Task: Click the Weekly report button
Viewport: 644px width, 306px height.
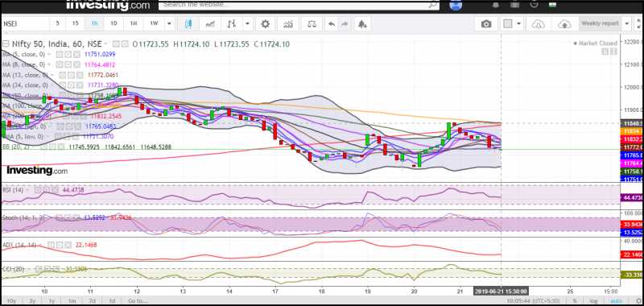Action: click(x=600, y=24)
